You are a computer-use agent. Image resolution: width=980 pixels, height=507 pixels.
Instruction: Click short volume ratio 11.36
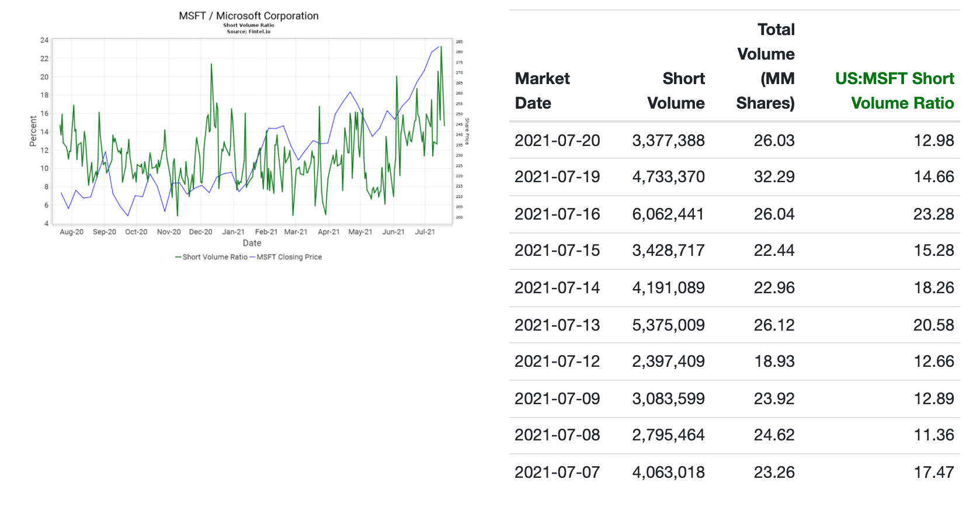934,435
